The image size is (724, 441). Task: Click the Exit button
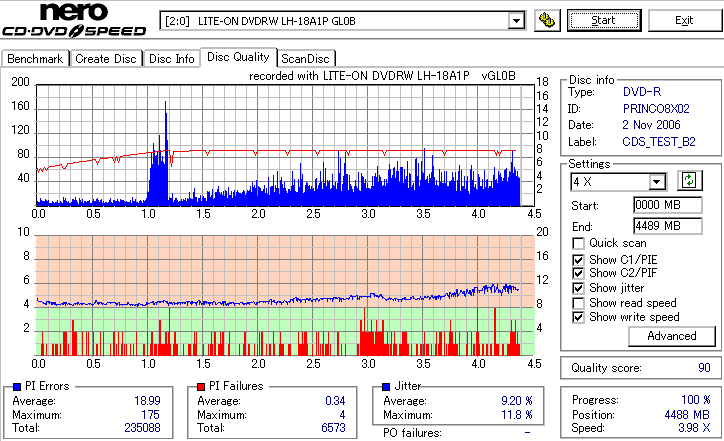tap(684, 21)
